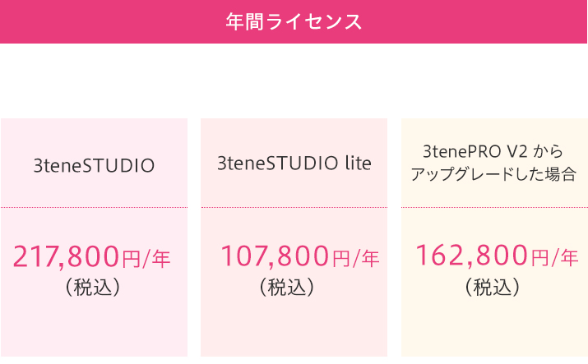
Task: Click the 162,800 price figure
Action: click(472, 256)
